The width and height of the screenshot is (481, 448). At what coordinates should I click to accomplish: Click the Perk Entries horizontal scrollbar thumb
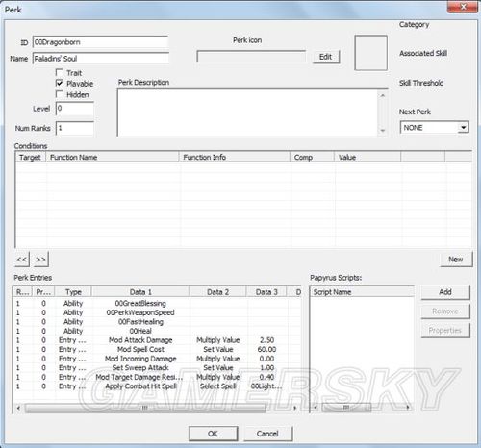(145, 408)
